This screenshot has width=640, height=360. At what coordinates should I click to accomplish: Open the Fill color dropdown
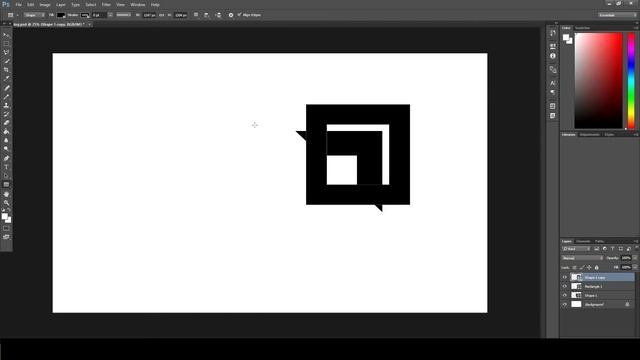click(61, 15)
